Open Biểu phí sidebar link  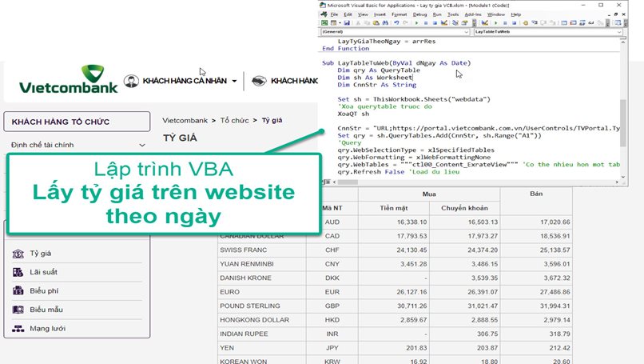pyautogui.click(x=44, y=290)
